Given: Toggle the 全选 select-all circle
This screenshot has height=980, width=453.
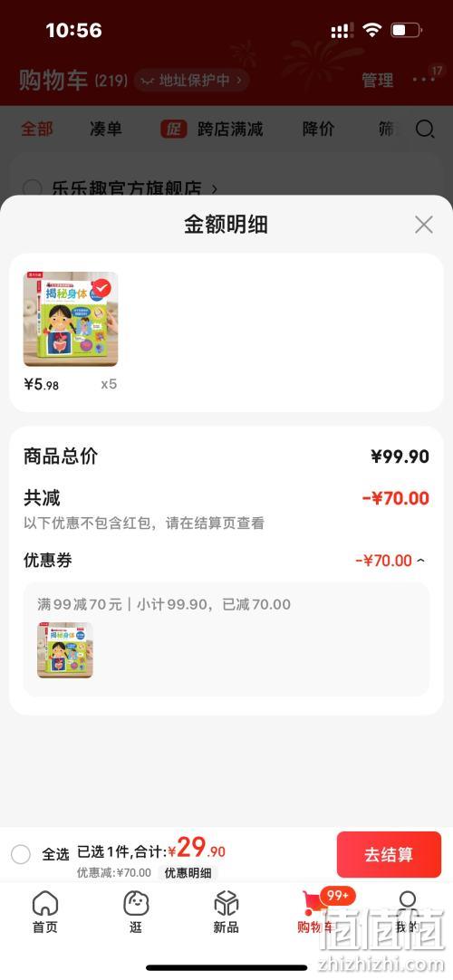Looking at the screenshot, I should [21, 854].
